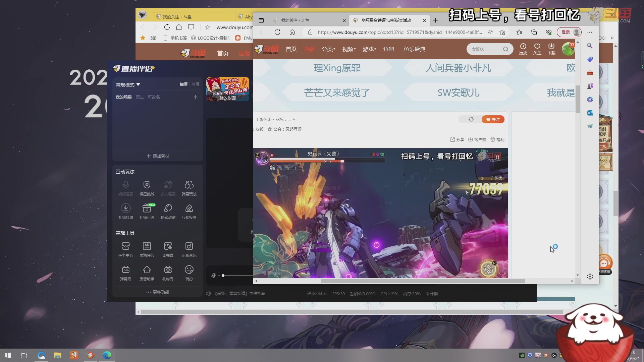Switch to 我的关注 - 斗鱼 Edge tab

tap(309, 20)
